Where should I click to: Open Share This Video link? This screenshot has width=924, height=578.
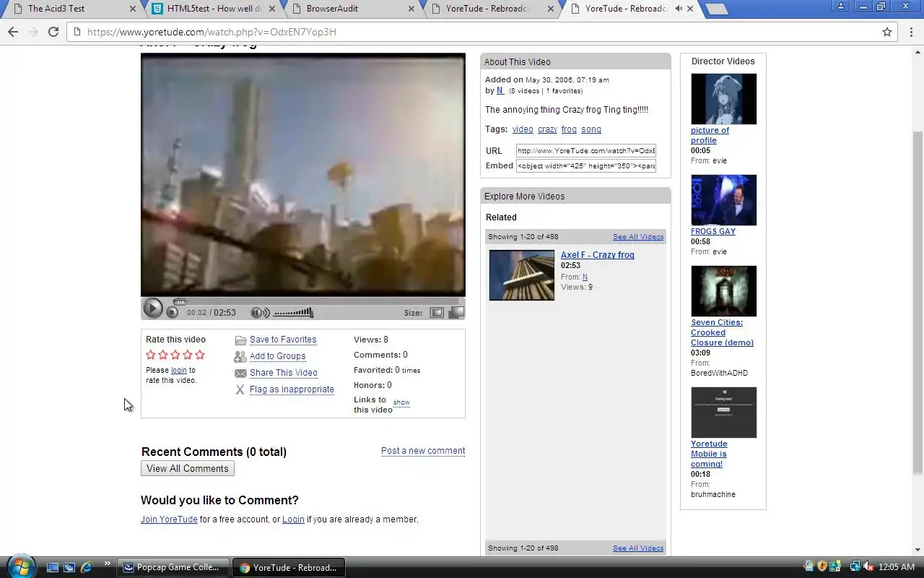(284, 373)
